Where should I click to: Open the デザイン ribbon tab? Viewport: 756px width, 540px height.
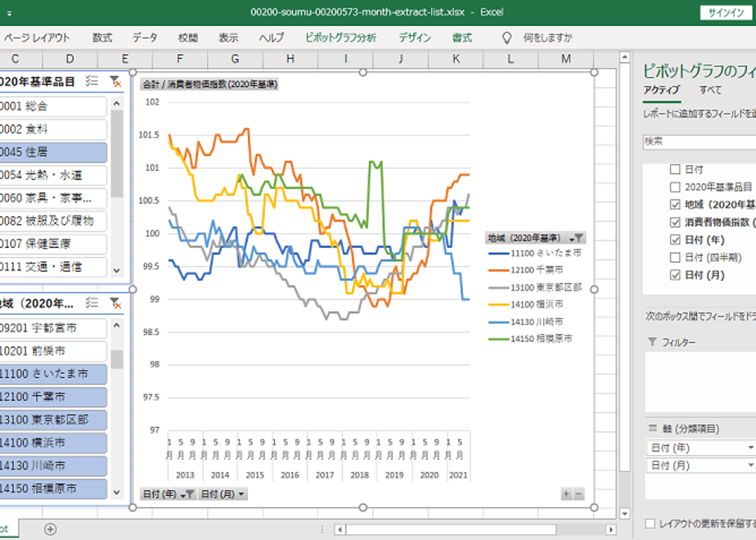(414, 38)
